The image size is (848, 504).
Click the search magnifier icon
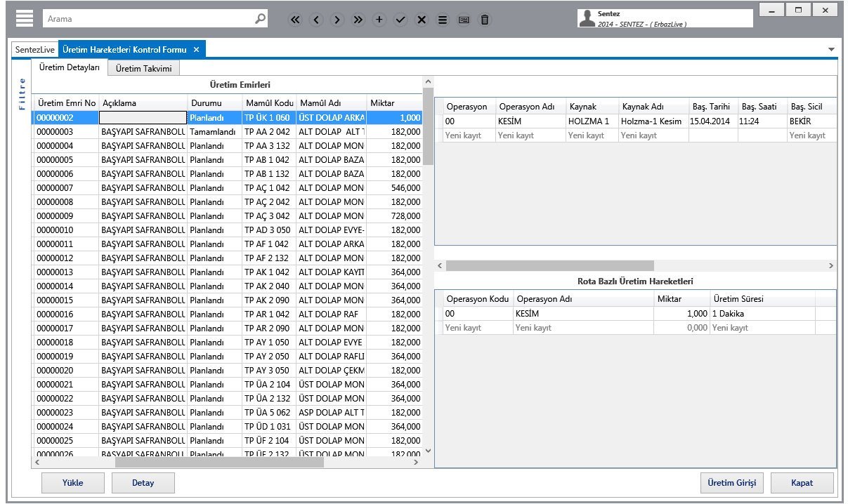pos(260,19)
